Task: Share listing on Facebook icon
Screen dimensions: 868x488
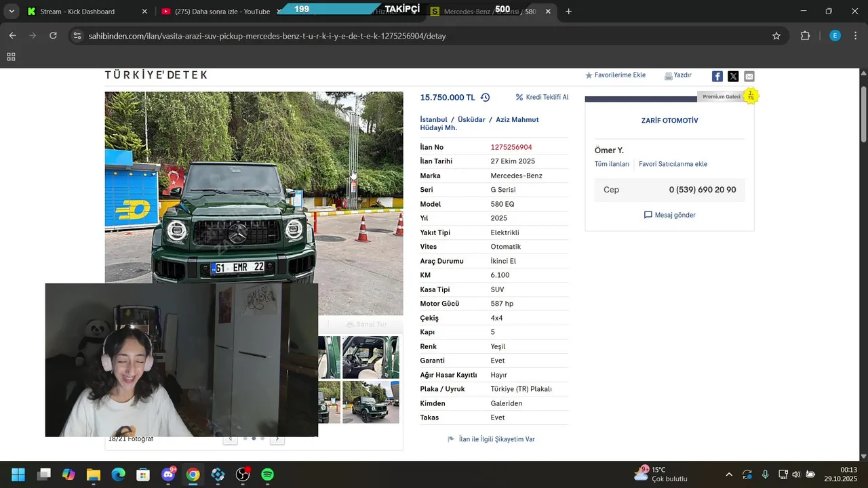Action: [717, 76]
